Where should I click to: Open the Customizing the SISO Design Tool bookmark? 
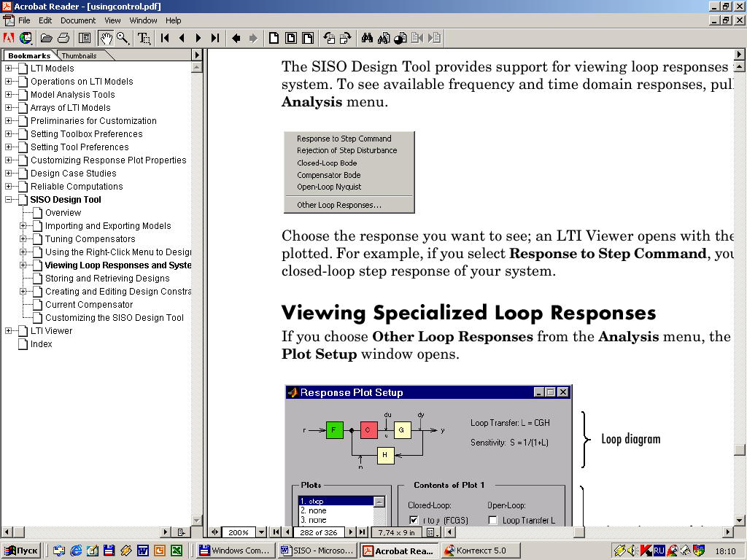coord(115,318)
